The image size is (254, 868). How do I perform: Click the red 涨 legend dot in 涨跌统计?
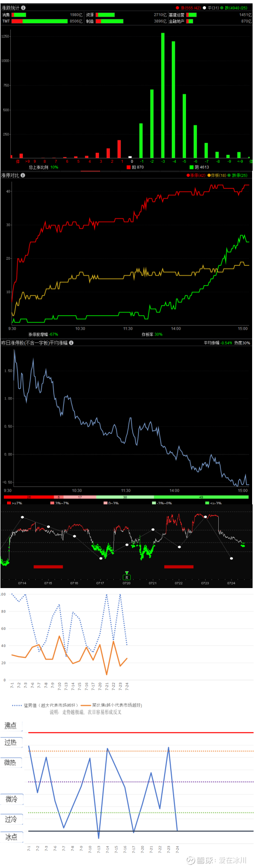point(177,8)
